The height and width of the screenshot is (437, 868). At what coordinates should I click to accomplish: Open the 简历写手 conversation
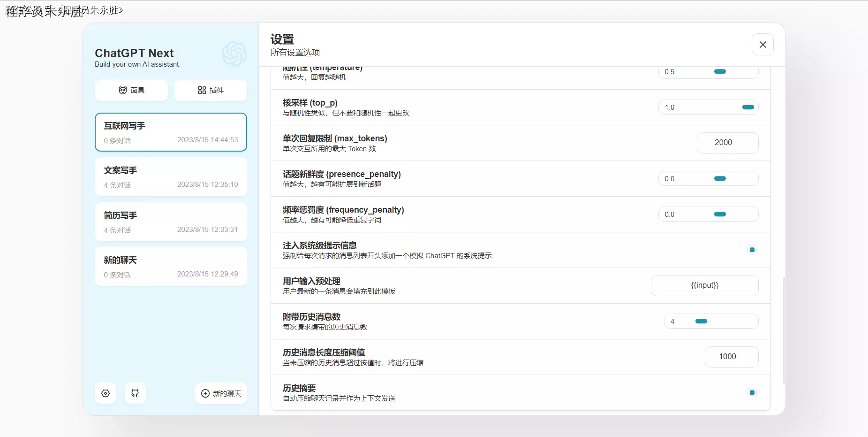[x=171, y=222]
